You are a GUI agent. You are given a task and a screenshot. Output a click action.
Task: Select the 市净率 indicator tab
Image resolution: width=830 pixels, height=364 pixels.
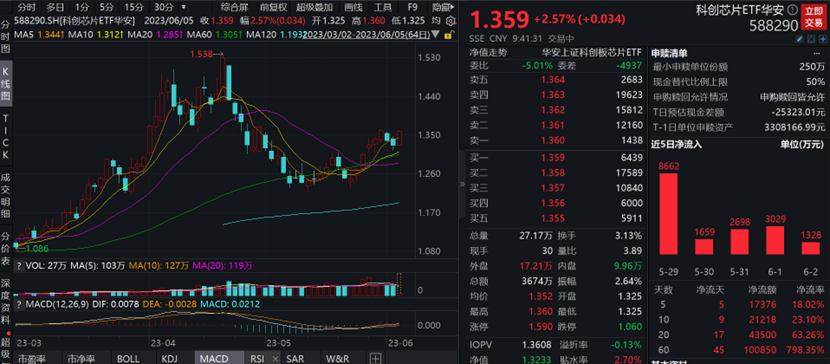pos(85,358)
